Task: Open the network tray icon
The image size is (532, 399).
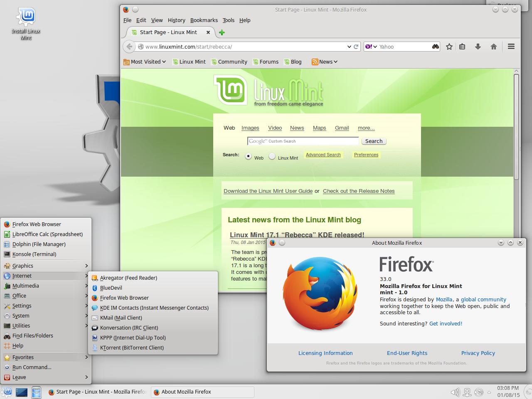Action: pos(467,392)
